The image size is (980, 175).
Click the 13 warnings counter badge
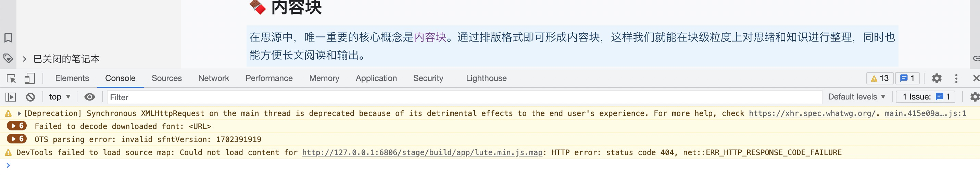tap(880, 79)
